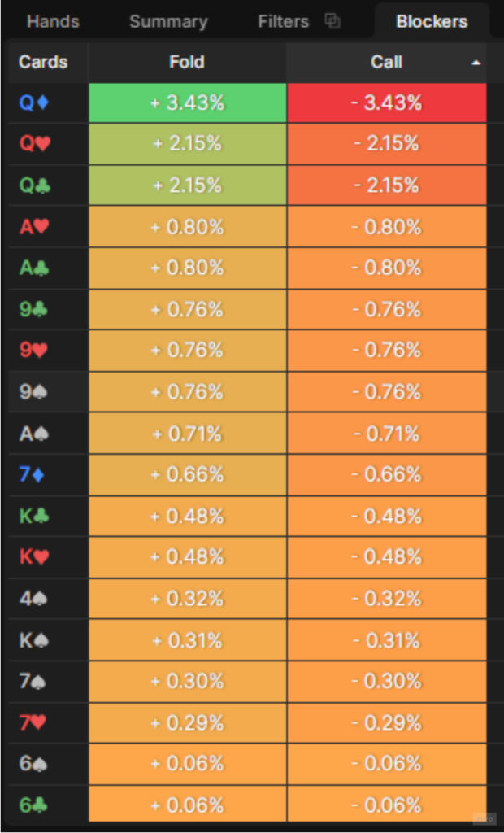Click the +0.80% Fold cell for Ace of hearts
504x833 pixels.
tap(188, 227)
